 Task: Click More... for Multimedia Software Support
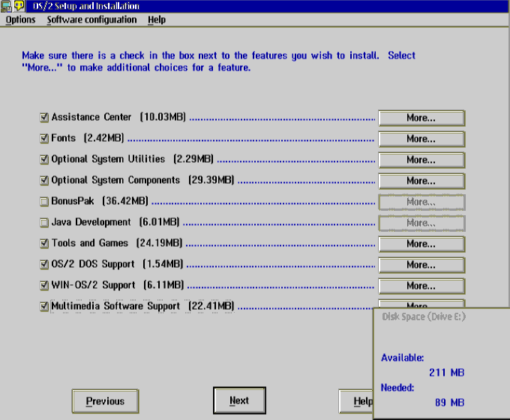click(x=421, y=304)
